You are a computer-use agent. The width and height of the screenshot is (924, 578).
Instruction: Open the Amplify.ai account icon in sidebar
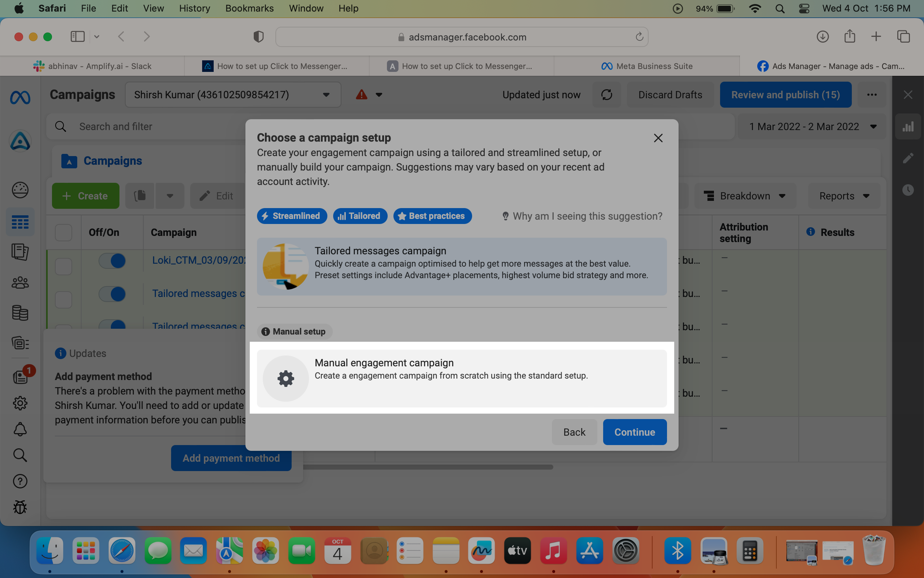click(x=20, y=141)
